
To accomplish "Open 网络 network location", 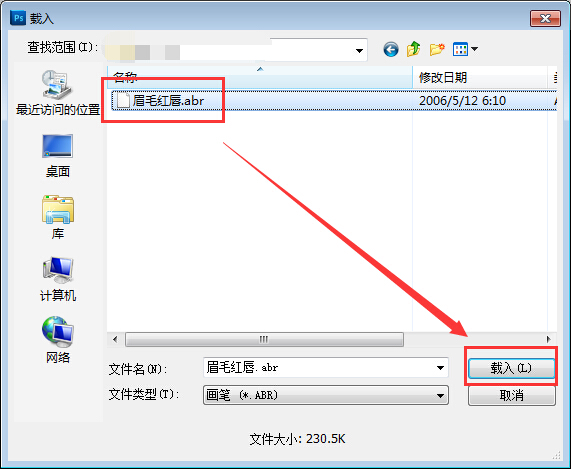I will pos(58,340).
